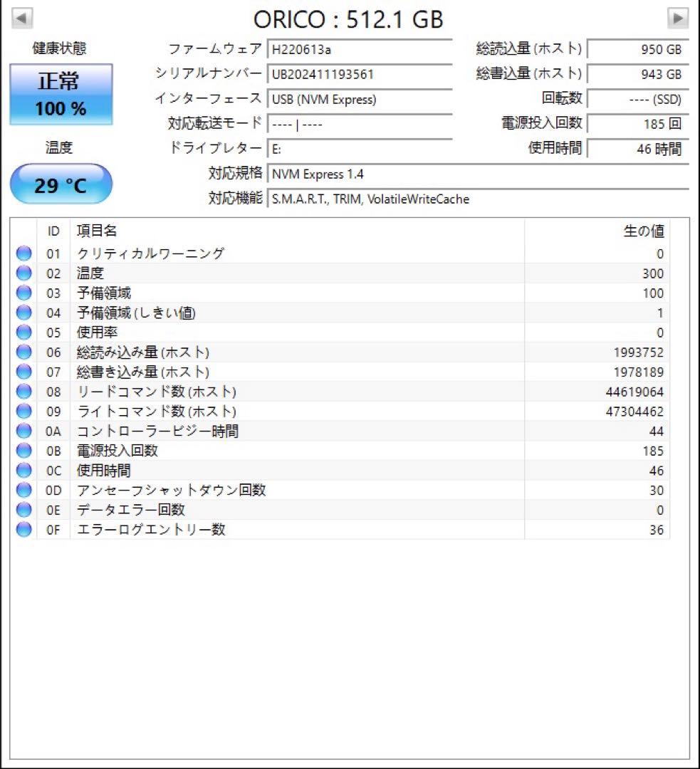
Task: Click the status orb for 0D アンセーフシャットダウン回数
Action: coord(23,490)
